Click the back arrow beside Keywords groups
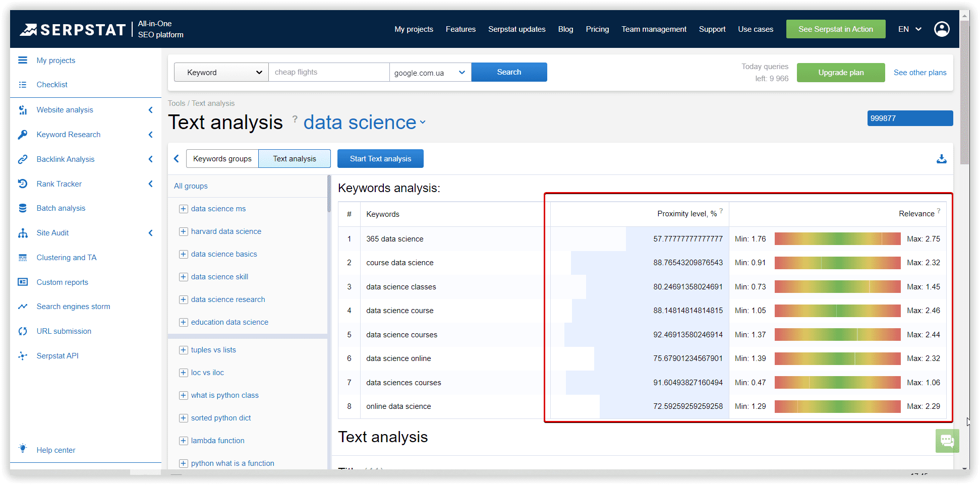The width and height of the screenshot is (980, 485). [177, 159]
